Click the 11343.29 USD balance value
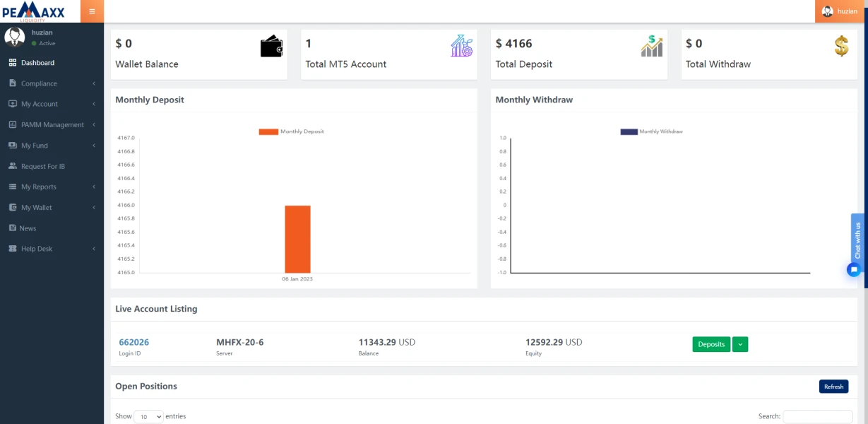 pos(387,342)
